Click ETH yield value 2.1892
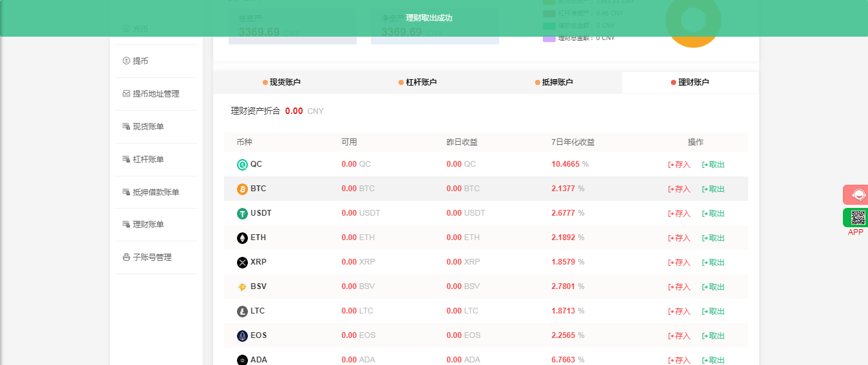 (563, 238)
